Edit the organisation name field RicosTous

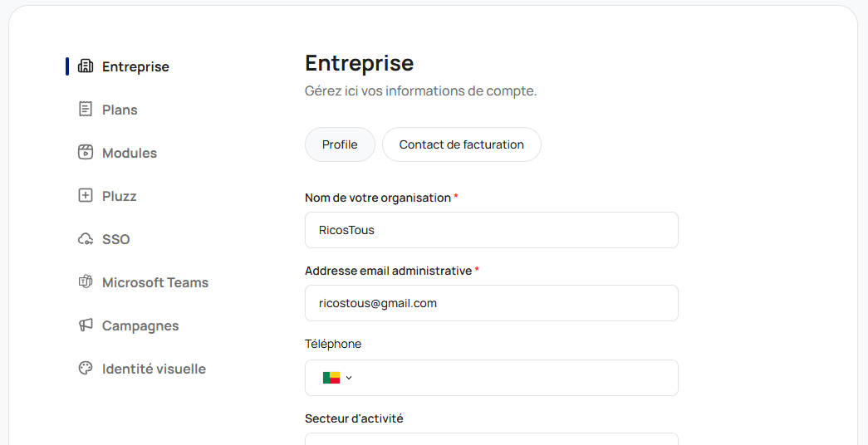[492, 230]
